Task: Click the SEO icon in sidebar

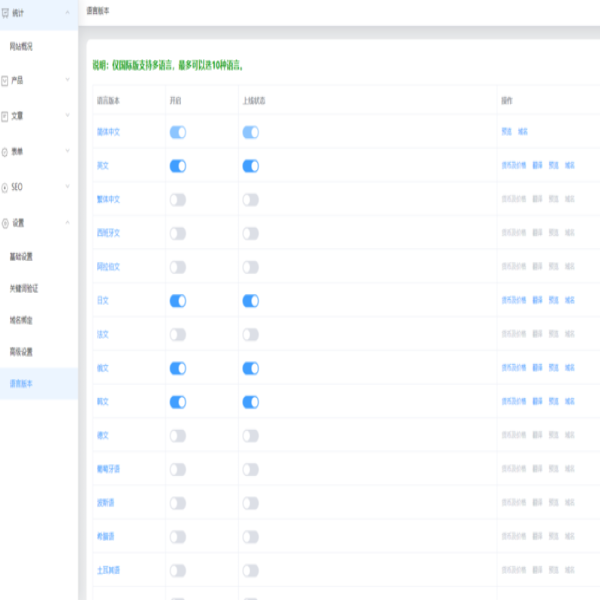Action: click(5, 188)
